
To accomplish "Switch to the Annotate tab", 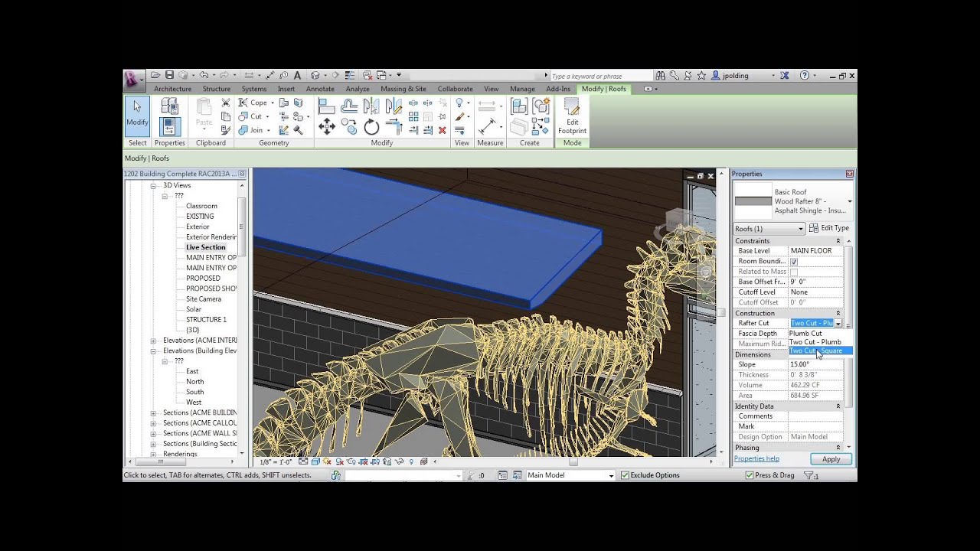I will click(x=320, y=89).
